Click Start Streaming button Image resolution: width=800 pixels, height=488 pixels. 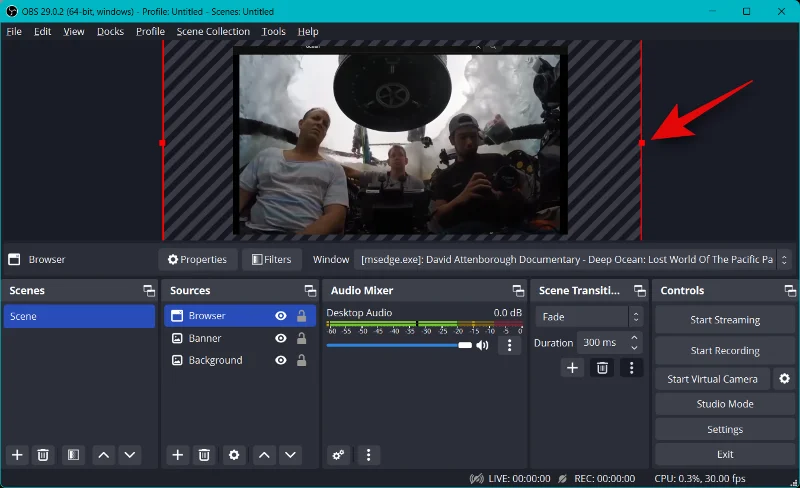[x=725, y=320]
